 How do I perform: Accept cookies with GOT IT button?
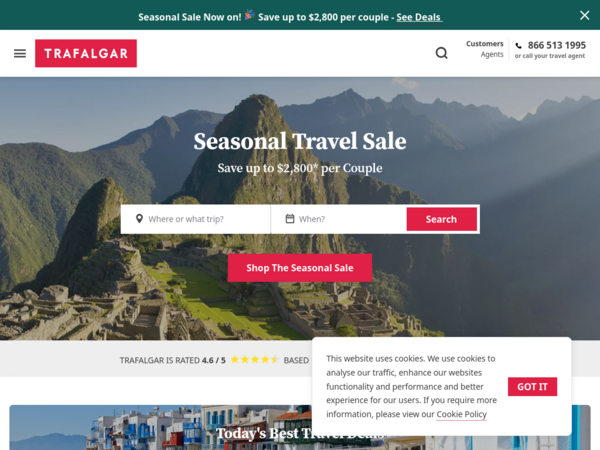click(532, 386)
